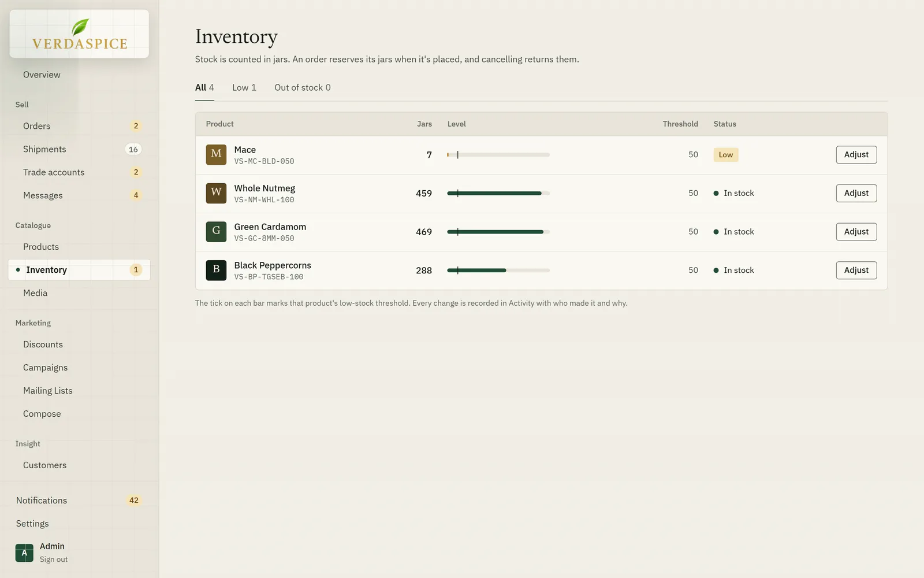Click the Mace stock level bar

(x=498, y=155)
